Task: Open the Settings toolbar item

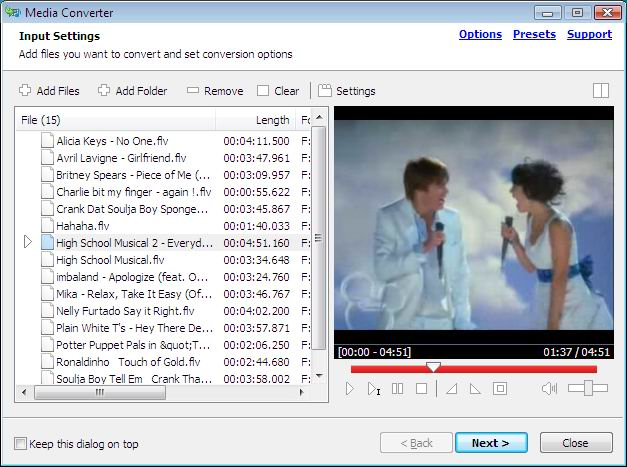Action: (x=347, y=91)
